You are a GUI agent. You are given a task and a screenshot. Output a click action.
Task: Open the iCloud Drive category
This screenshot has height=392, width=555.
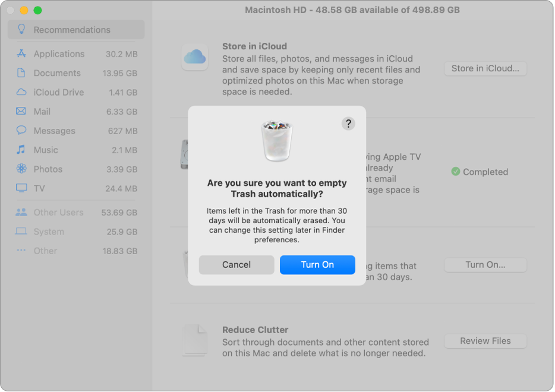point(76,92)
